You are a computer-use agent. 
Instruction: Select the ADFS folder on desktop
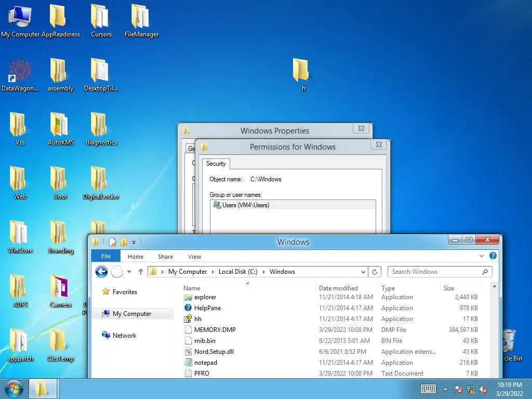20,291
